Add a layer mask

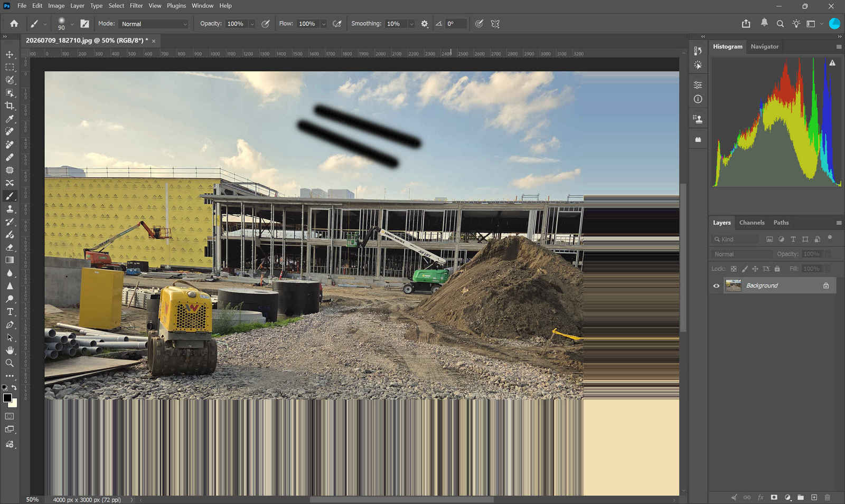tap(774, 497)
